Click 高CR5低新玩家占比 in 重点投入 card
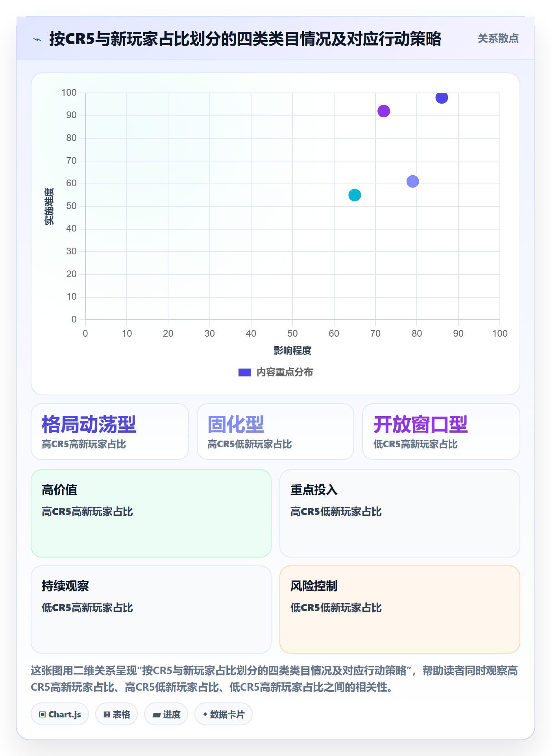Image resolution: width=551 pixels, height=756 pixels. pos(336,511)
